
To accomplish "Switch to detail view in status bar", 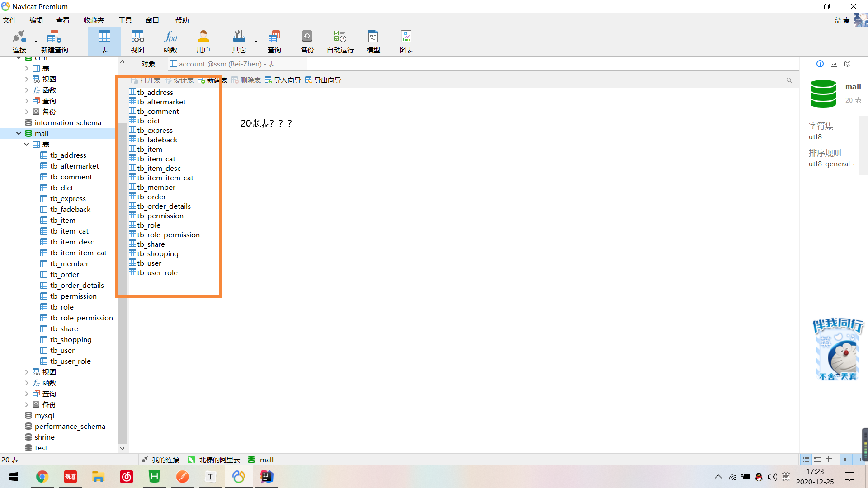I will pos(817,460).
